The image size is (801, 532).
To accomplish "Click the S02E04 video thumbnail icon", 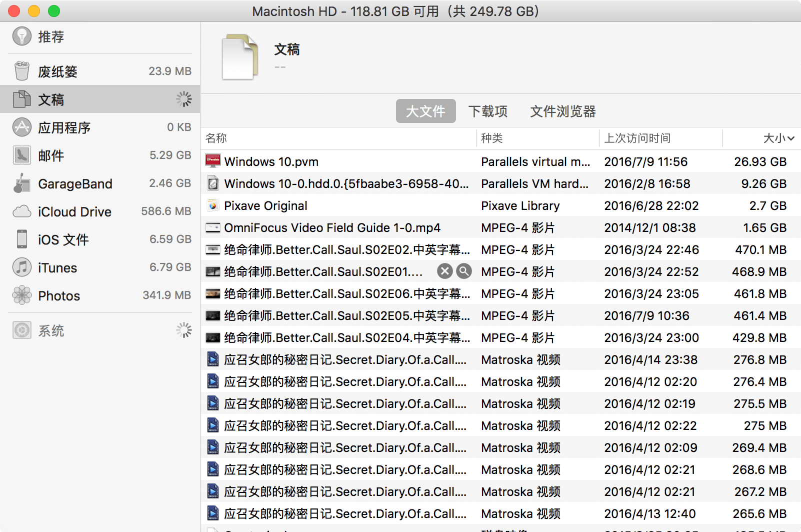I will coord(213,337).
